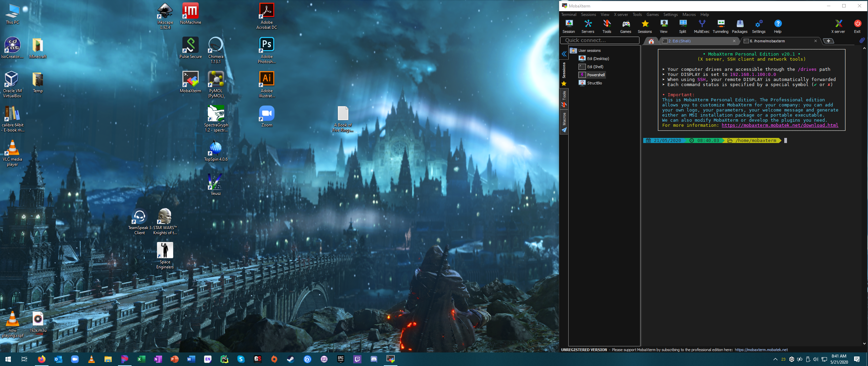Select the Edi (Desktop) session
Image resolution: width=868 pixels, height=366 pixels.
(594, 59)
